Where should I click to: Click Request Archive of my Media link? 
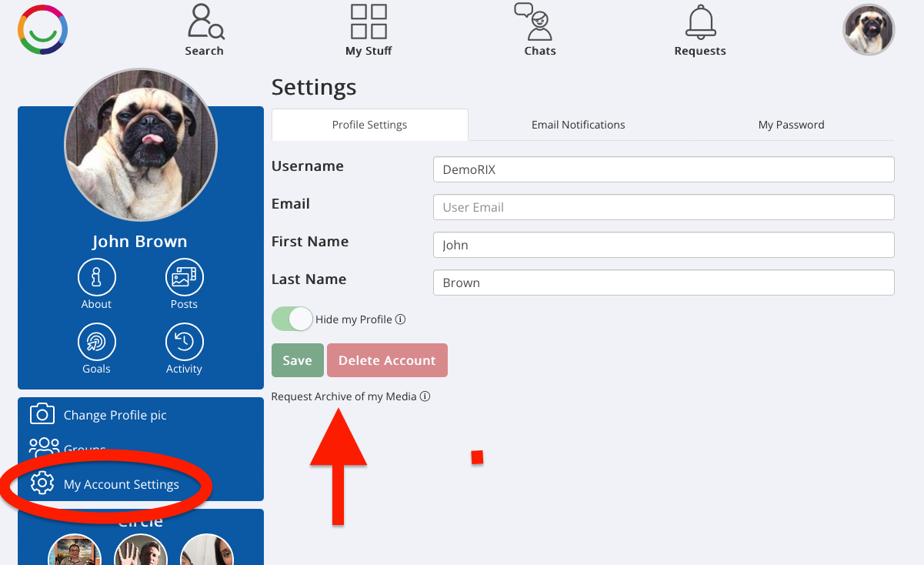pyautogui.click(x=344, y=396)
